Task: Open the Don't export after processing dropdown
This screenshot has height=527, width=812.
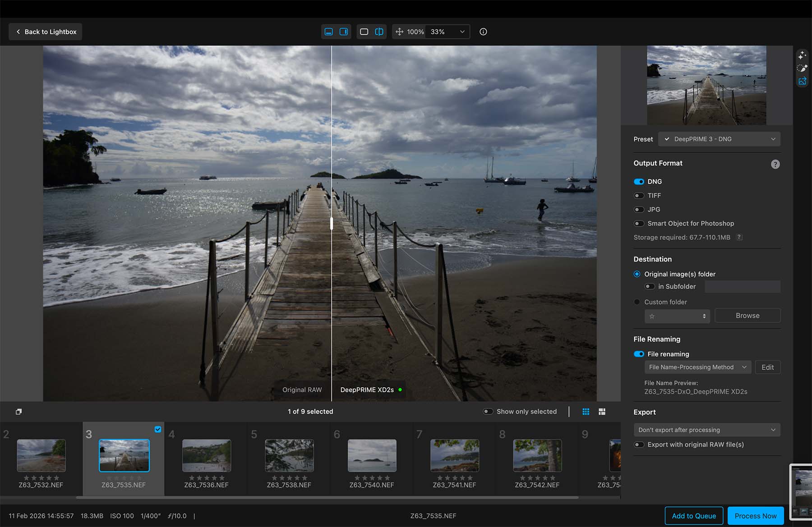Action: [706, 430]
